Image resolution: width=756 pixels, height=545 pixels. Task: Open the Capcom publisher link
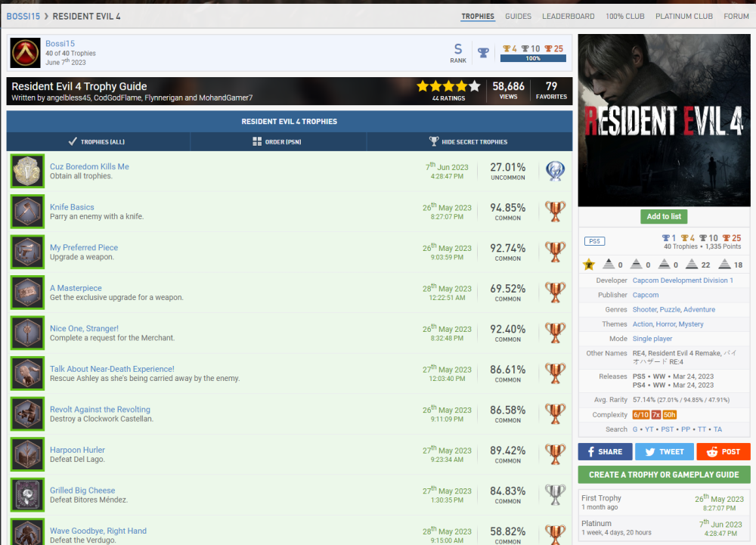[645, 295]
